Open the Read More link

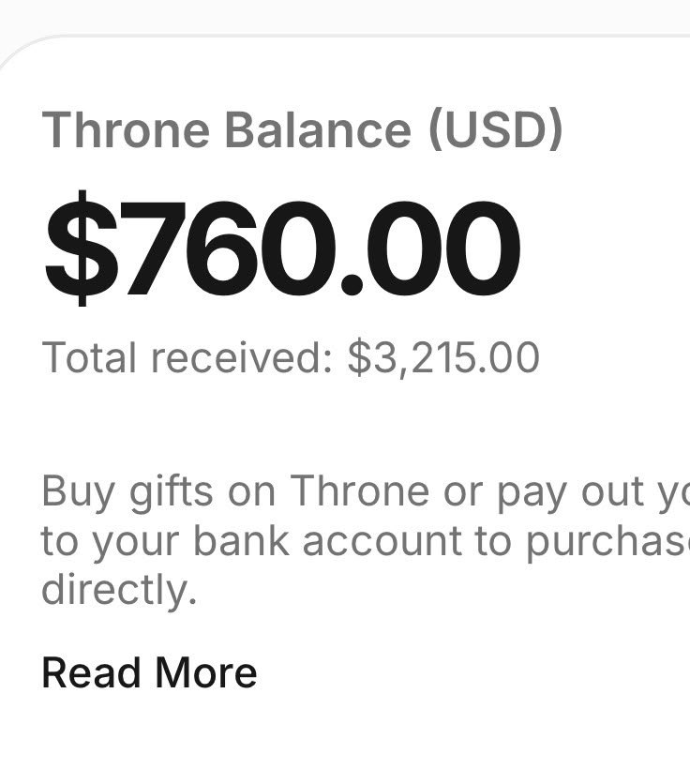pos(149,672)
